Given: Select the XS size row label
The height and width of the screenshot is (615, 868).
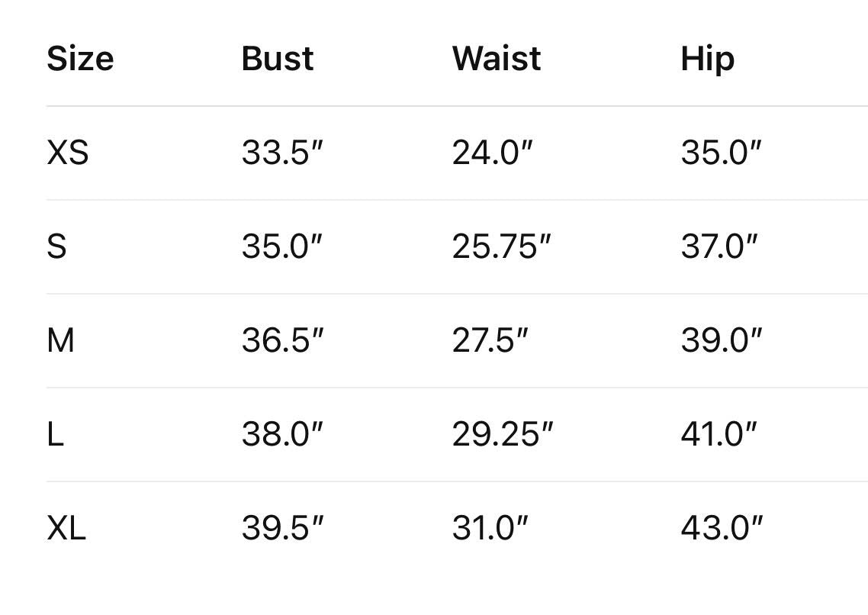Looking at the screenshot, I should point(67,153).
